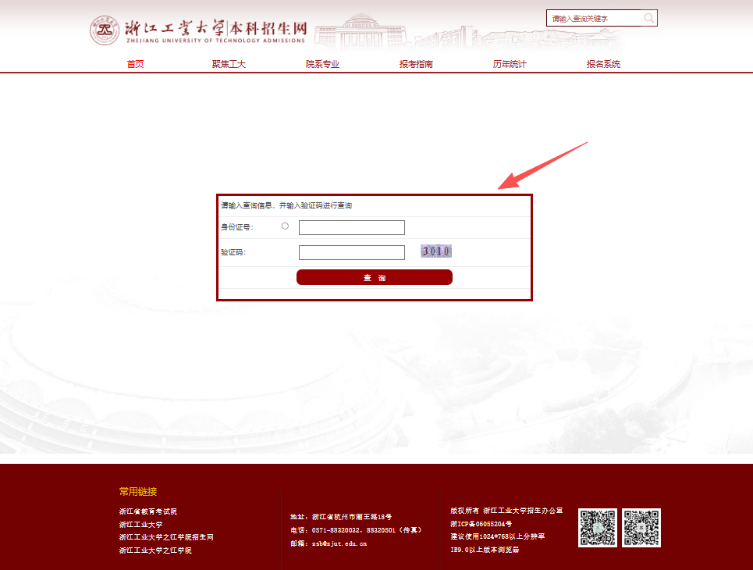Open the 浙江省教育考试院 link
Screen dimensions: 753x570
[x=148, y=511]
